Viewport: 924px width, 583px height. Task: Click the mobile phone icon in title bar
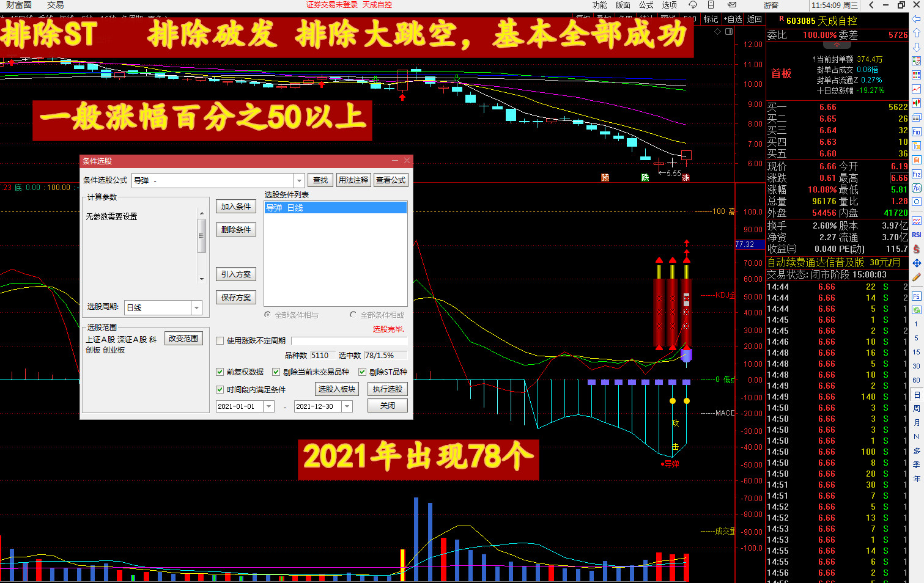(x=711, y=5)
